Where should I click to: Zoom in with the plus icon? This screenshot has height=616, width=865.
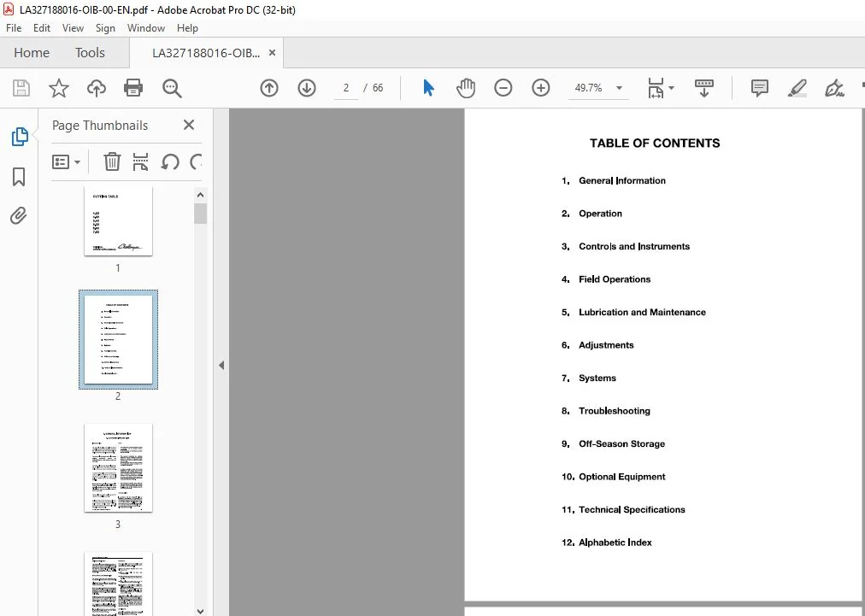click(540, 88)
